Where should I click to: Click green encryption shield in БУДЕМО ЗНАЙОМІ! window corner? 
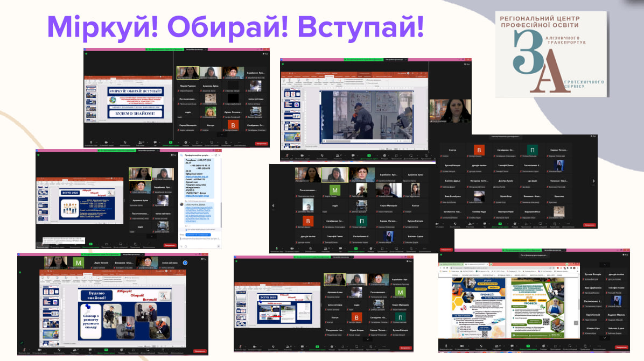click(86, 54)
